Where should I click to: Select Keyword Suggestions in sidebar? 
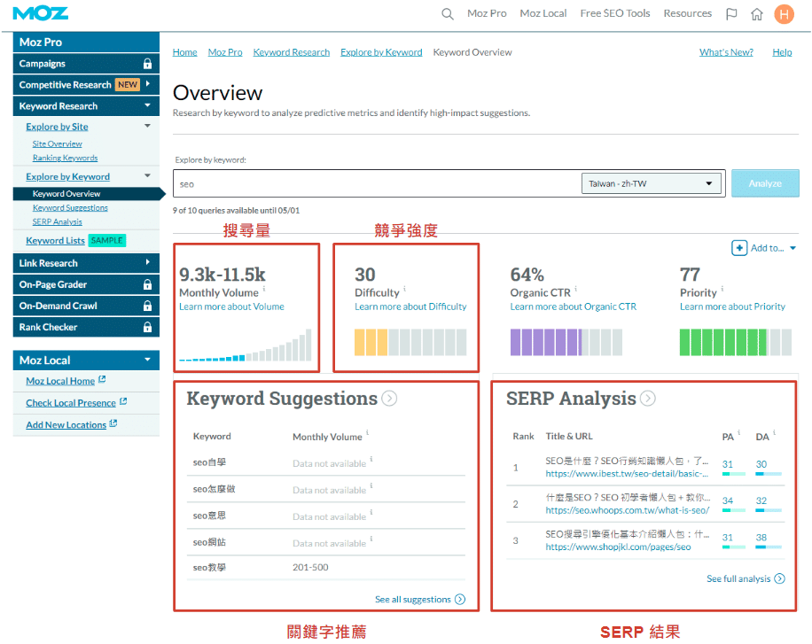tap(70, 208)
